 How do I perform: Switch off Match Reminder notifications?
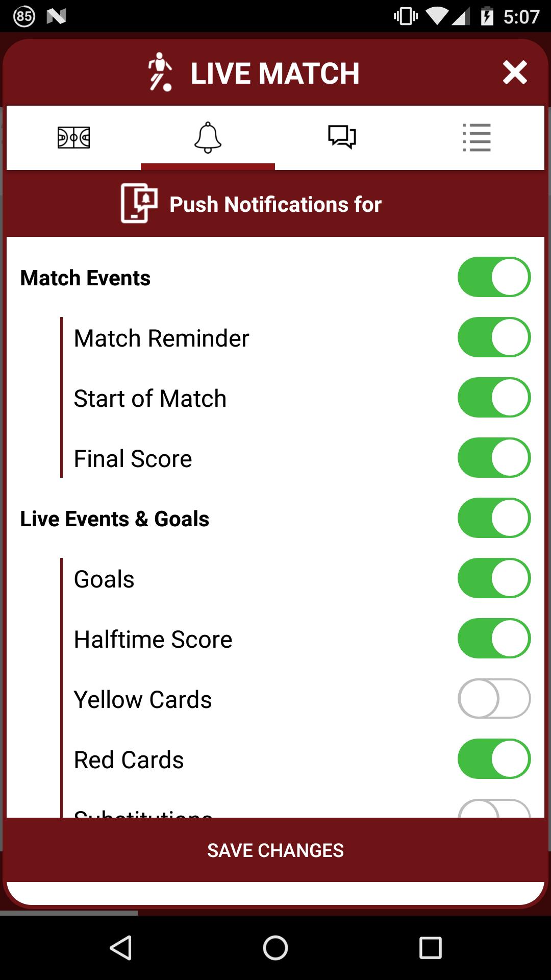tap(493, 337)
